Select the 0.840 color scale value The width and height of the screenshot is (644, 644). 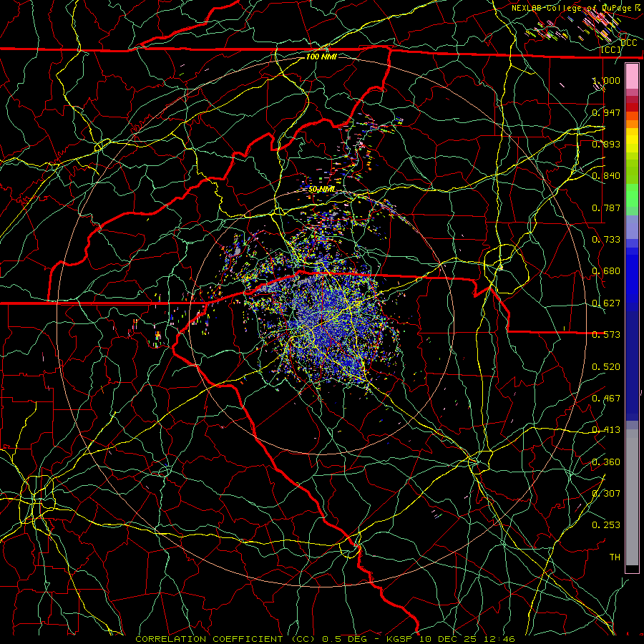tap(606, 176)
